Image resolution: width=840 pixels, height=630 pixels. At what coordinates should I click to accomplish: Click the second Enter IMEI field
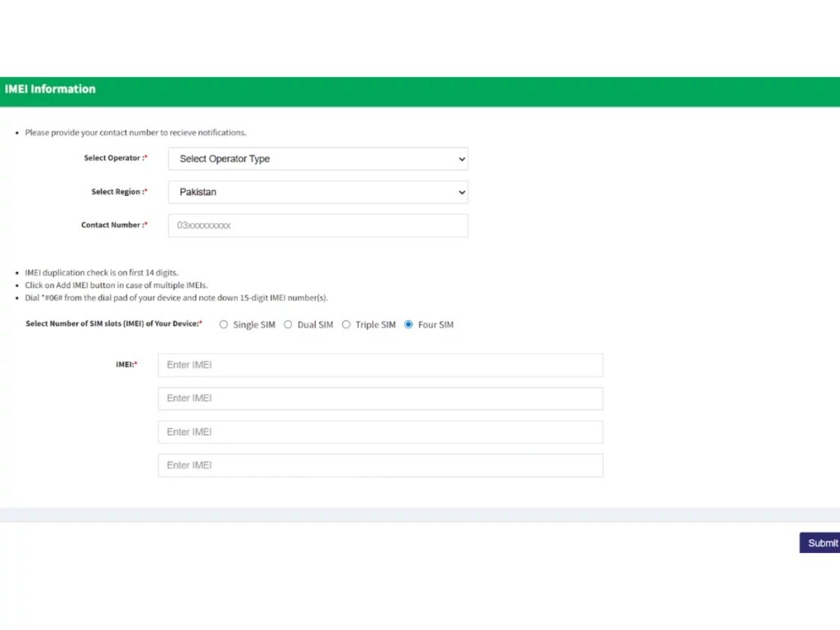[x=380, y=399]
